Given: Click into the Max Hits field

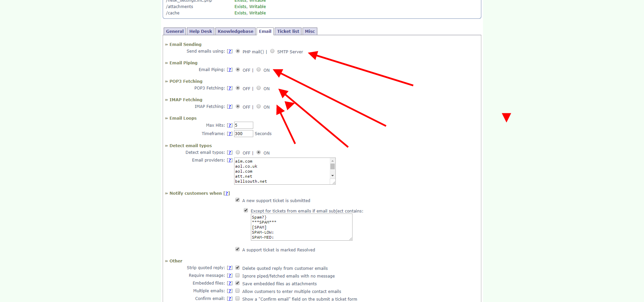Looking at the screenshot, I should tap(244, 125).
